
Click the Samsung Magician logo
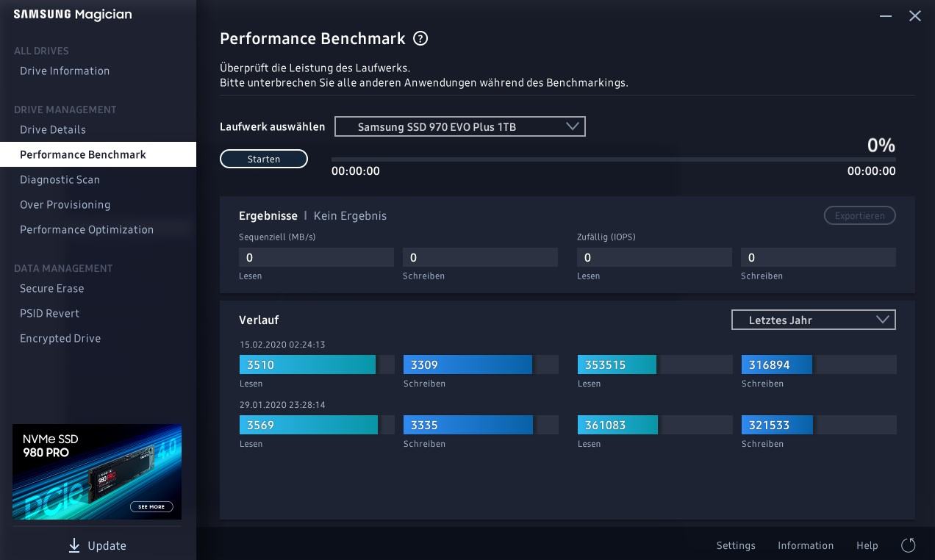[x=73, y=15]
